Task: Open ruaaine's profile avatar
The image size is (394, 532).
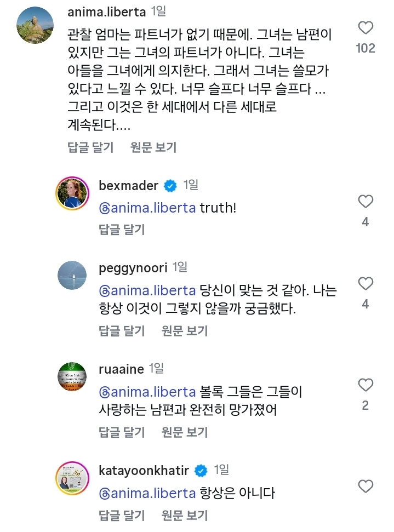Action: click(73, 377)
